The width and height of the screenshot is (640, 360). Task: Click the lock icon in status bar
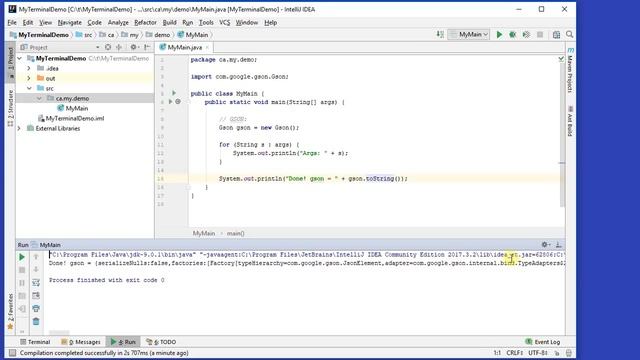coord(557,353)
